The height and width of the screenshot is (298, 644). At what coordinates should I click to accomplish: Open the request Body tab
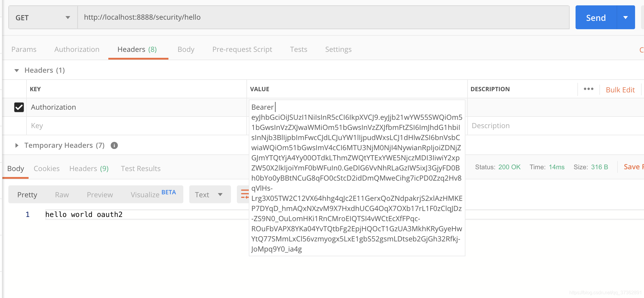pos(186,49)
